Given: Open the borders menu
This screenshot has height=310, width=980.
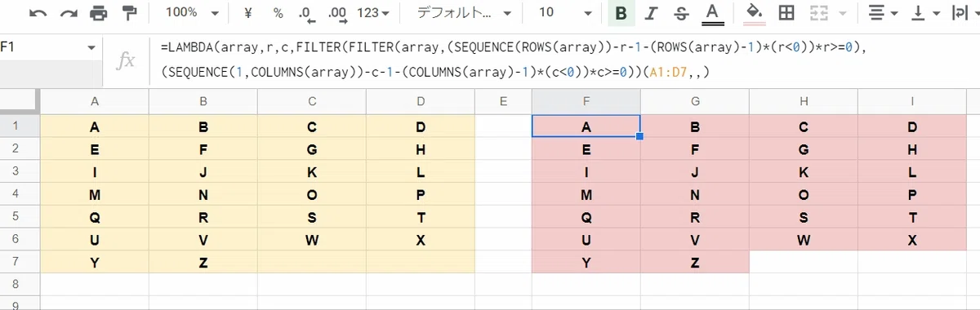Looking at the screenshot, I should (x=786, y=13).
